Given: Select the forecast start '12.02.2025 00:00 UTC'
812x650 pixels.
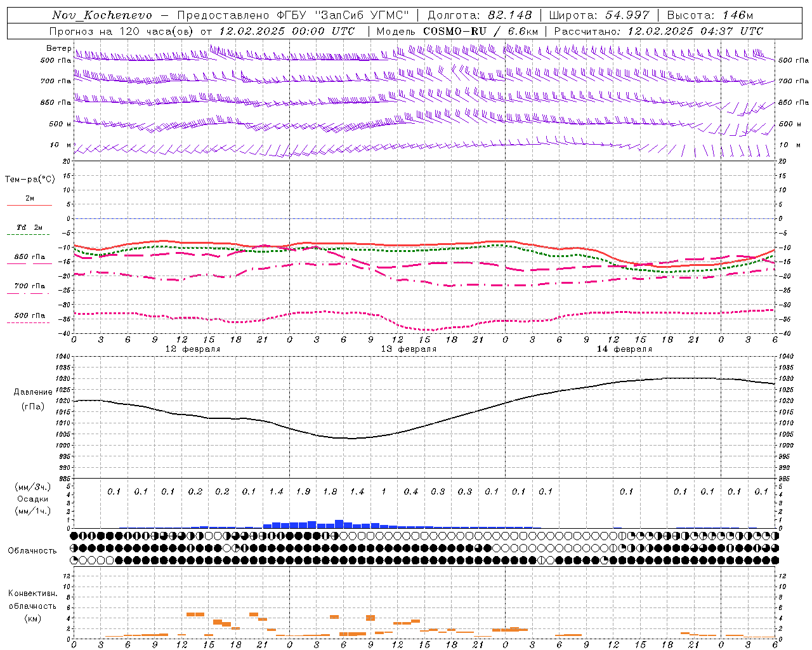Looking at the screenshot, I should [286, 30].
